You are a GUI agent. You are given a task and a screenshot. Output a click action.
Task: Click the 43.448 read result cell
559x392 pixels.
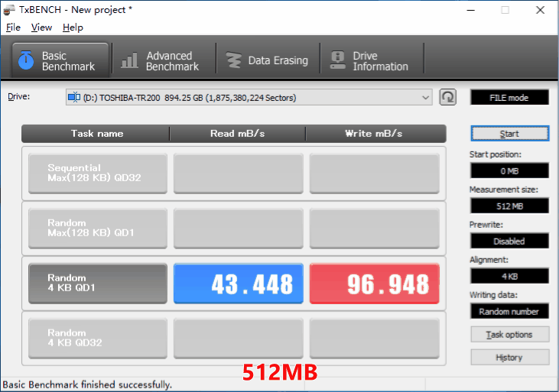coord(239,283)
